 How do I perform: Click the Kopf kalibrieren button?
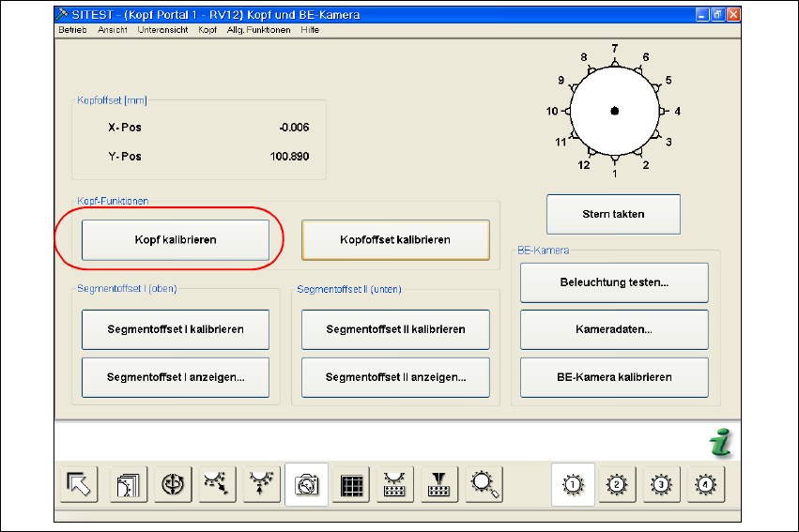coord(176,240)
